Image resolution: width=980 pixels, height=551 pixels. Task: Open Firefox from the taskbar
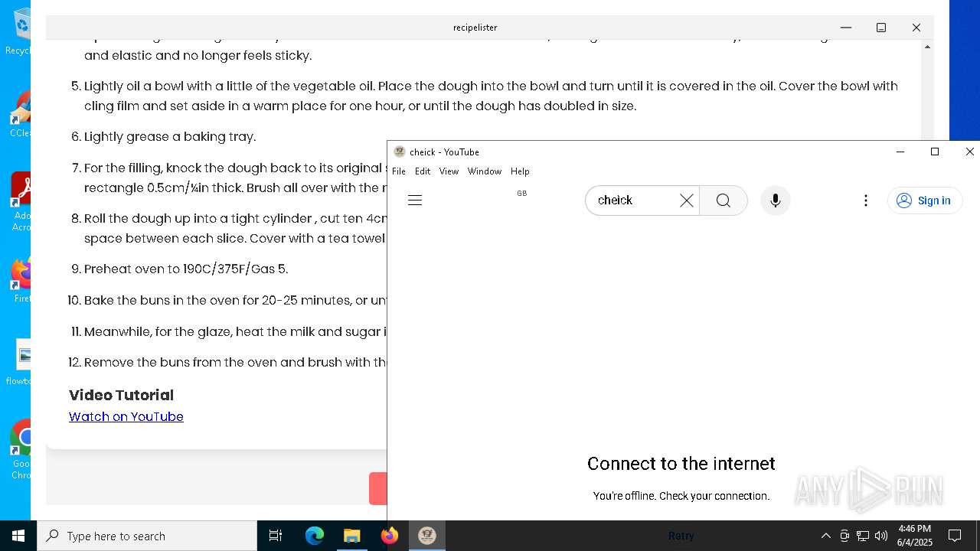point(390,536)
